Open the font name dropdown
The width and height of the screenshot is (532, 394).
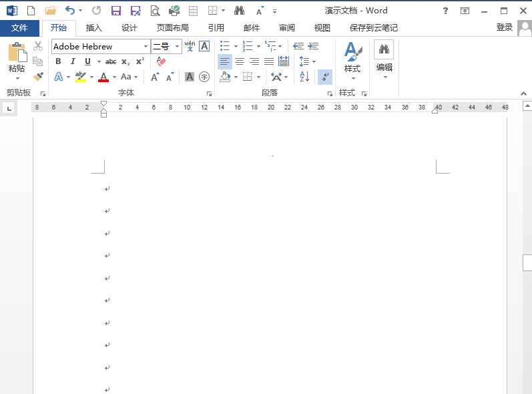click(146, 47)
